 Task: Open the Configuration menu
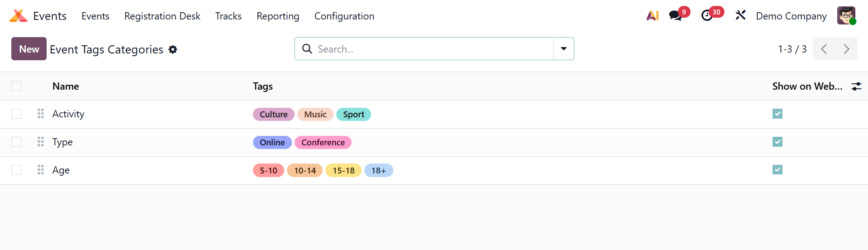(x=344, y=16)
